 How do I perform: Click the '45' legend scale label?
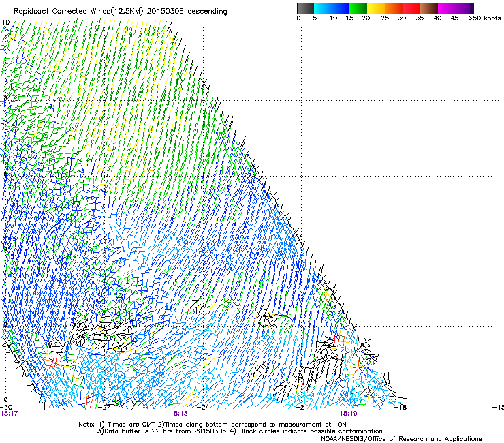coord(454,18)
